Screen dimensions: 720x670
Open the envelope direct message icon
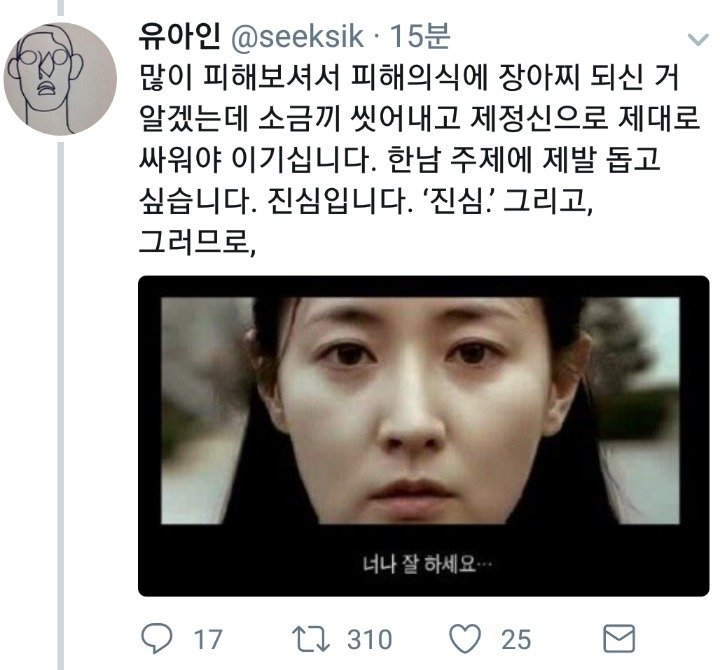pyautogui.click(x=619, y=638)
